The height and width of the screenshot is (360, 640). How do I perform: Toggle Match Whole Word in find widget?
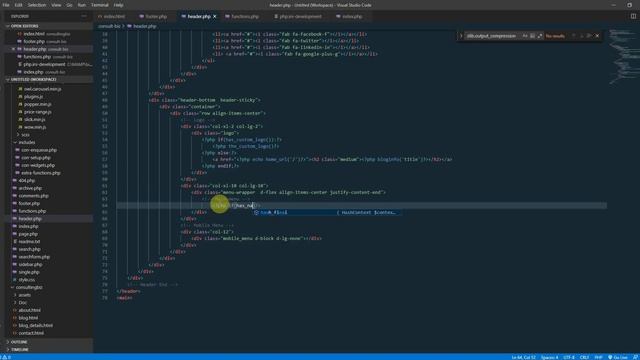click(x=532, y=36)
